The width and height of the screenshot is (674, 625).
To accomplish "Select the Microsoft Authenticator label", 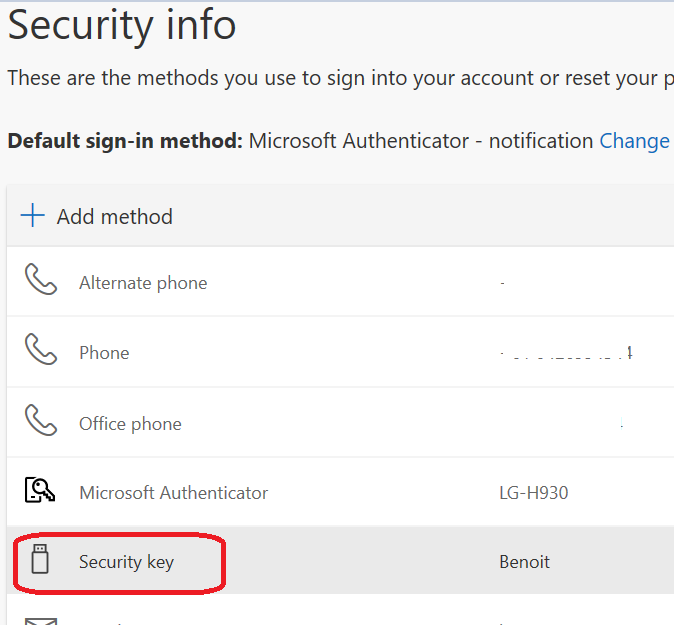I will coord(173,493).
